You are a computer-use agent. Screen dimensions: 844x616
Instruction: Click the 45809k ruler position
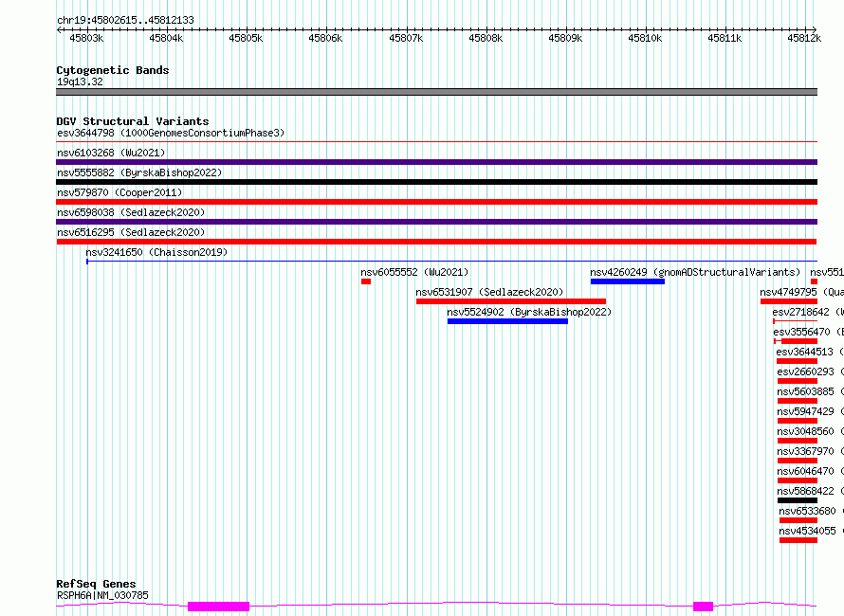(565, 38)
